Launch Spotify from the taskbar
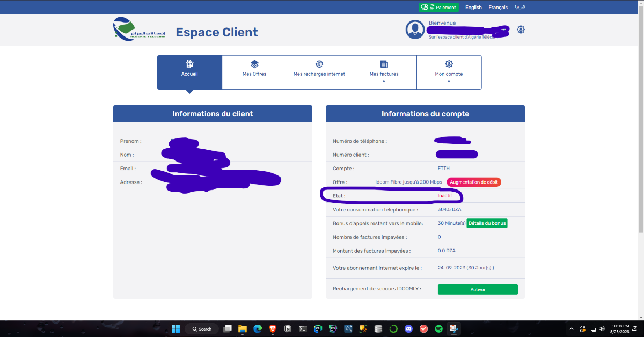 point(438,328)
